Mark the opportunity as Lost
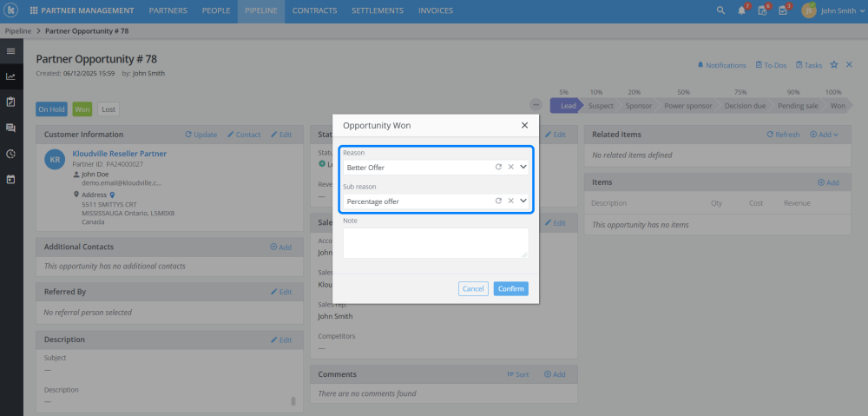Screen dimensions: 868x416 point(108,109)
